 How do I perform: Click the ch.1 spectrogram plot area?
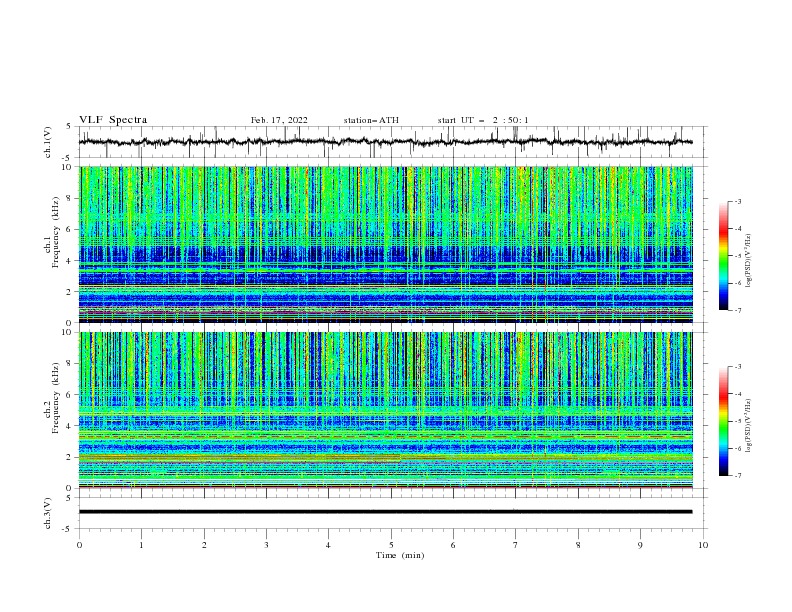386,244
